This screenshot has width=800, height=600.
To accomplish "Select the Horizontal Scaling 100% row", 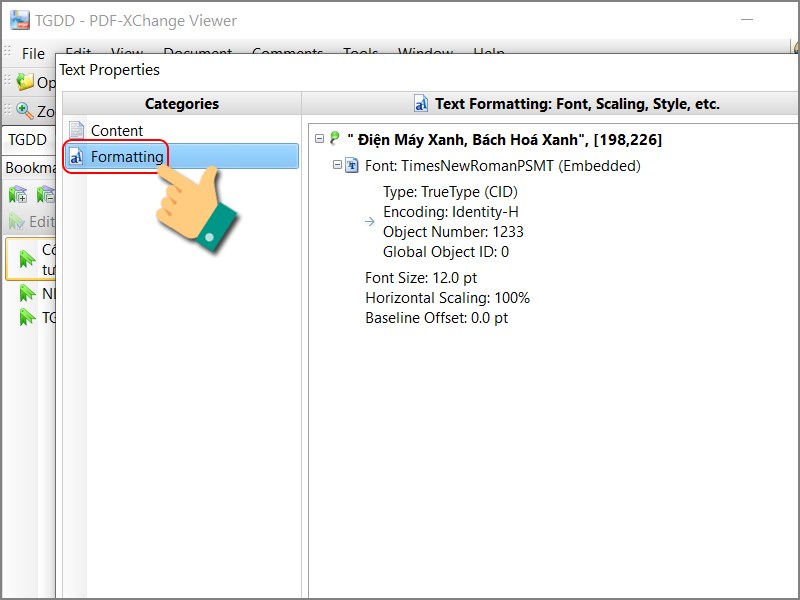I will point(447,298).
